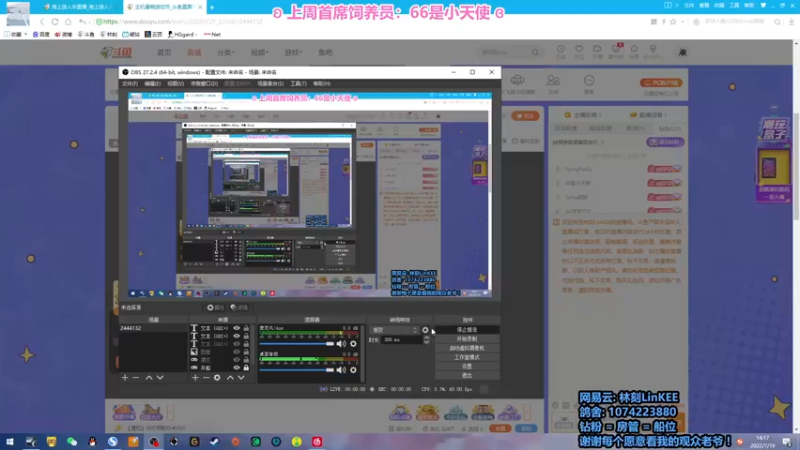Image resolution: width=800 pixels, height=450 pixels.
Task: Remove the source with the sources minus button
Action: pyautogui.click(x=206, y=378)
